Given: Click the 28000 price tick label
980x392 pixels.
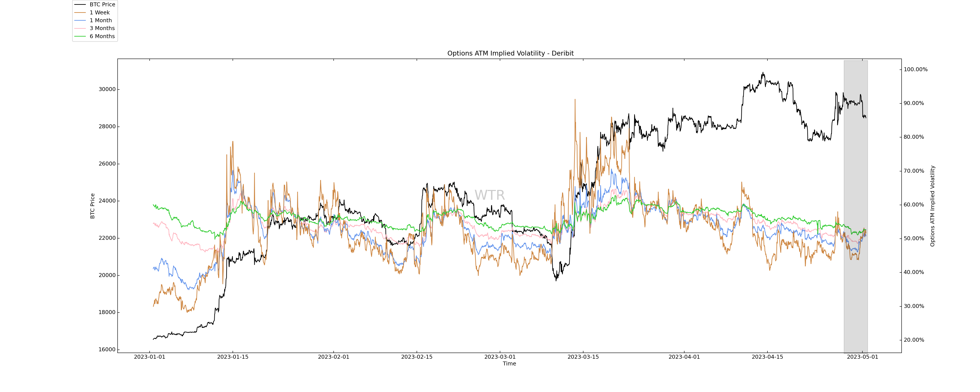Looking at the screenshot, I should click(x=107, y=126).
